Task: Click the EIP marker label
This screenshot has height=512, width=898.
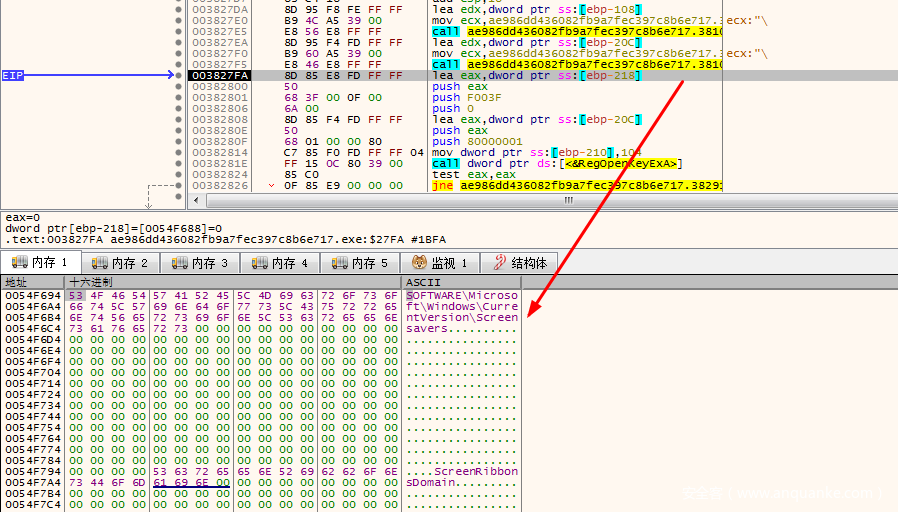Action: click(13, 75)
